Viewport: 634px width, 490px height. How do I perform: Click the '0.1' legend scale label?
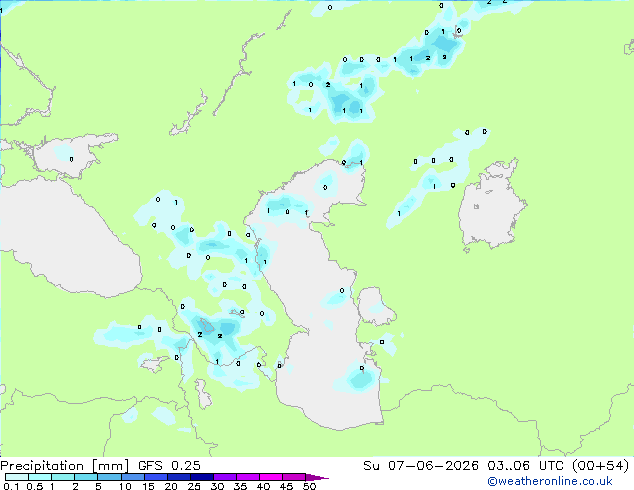(11, 486)
